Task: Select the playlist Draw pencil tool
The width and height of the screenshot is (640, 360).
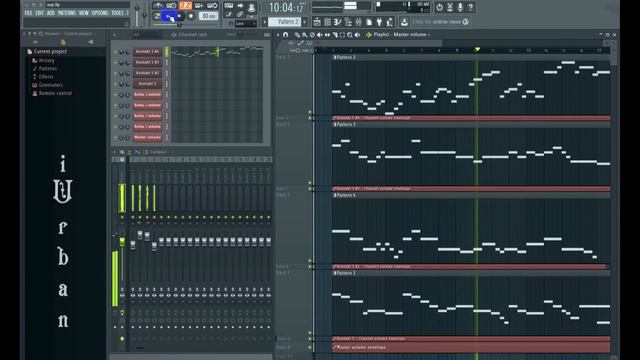Action: coord(297,35)
